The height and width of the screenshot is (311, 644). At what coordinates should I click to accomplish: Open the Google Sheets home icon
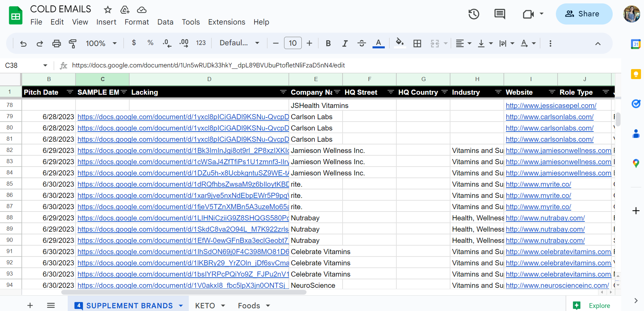[16, 15]
